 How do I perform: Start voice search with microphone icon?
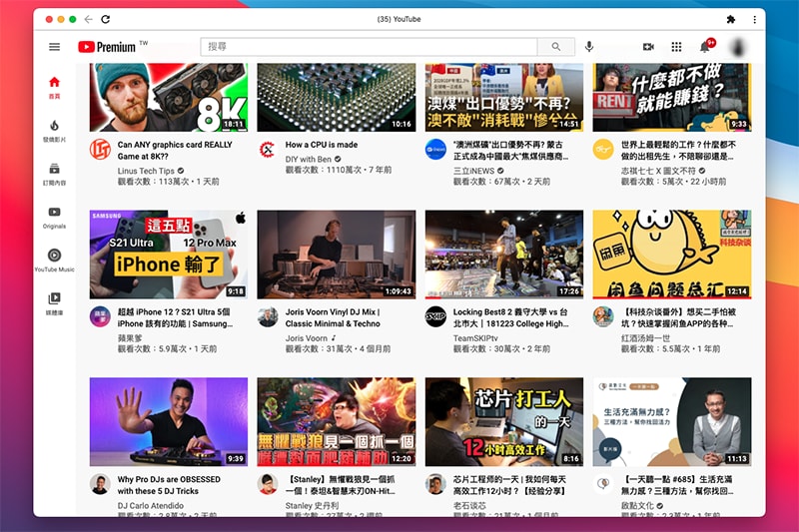tap(589, 47)
